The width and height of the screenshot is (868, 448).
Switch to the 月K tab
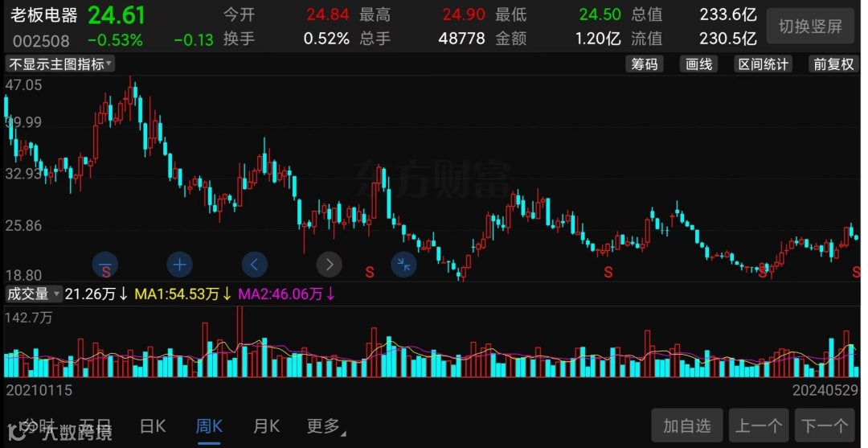266,426
